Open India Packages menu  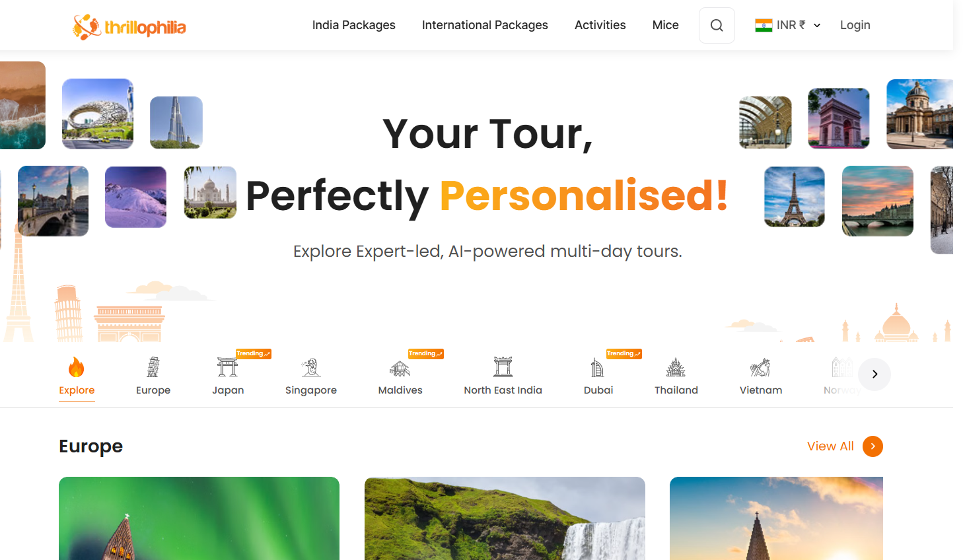click(354, 25)
